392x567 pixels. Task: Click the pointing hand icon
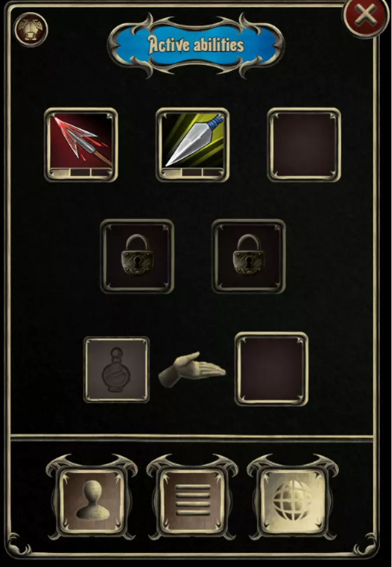(192, 370)
